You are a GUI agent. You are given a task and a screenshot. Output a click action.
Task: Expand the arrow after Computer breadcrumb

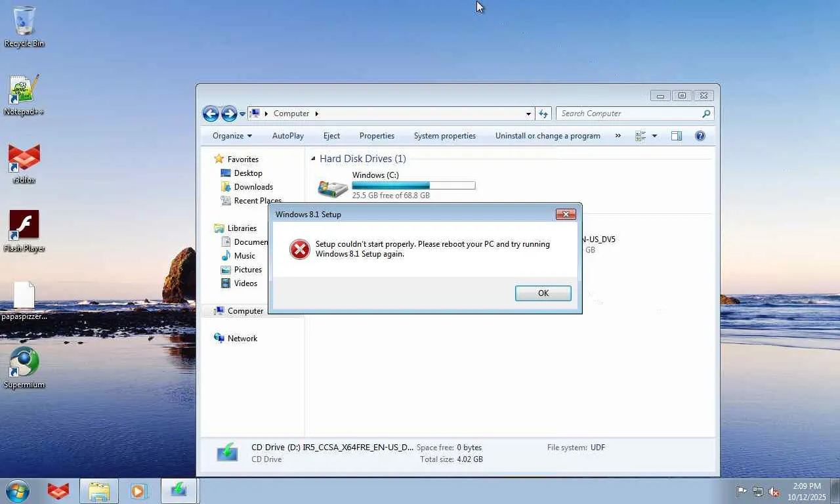tap(316, 114)
